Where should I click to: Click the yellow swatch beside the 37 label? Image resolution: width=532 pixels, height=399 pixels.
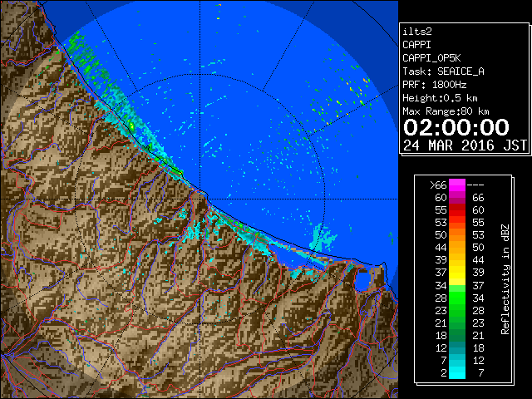pos(456,273)
